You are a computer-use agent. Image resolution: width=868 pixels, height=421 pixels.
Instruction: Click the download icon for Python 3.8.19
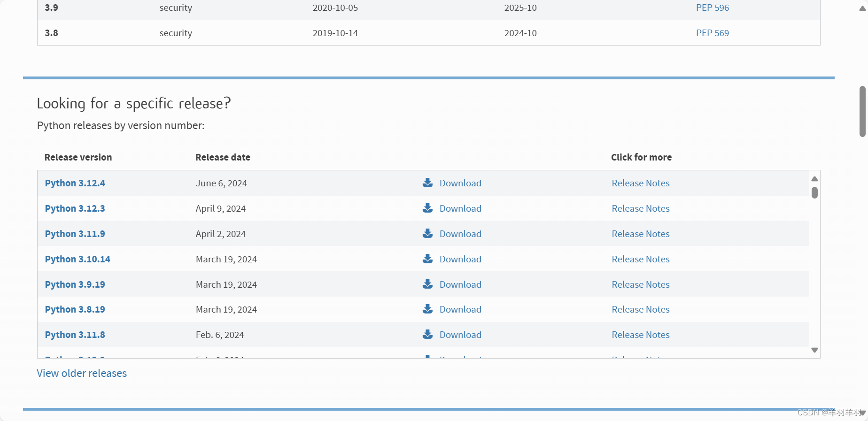[x=427, y=309]
